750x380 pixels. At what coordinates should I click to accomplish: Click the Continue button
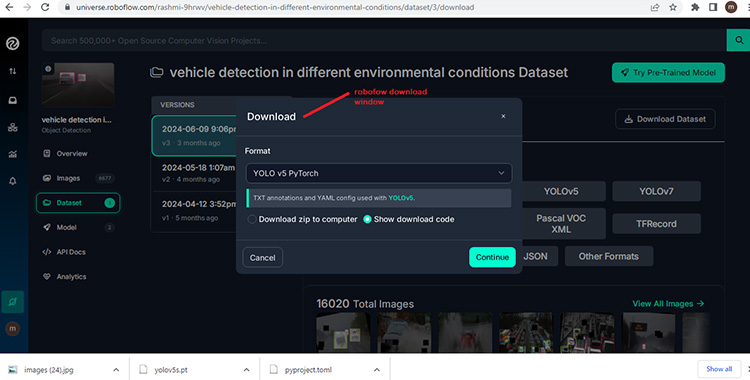pos(492,257)
